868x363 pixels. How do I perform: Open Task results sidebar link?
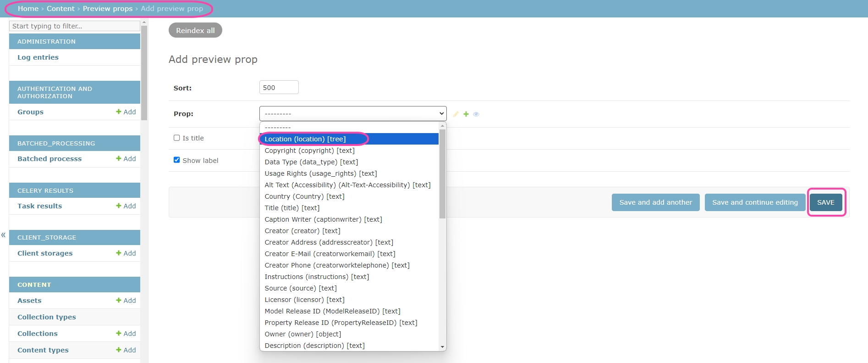(x=39, y=206)
